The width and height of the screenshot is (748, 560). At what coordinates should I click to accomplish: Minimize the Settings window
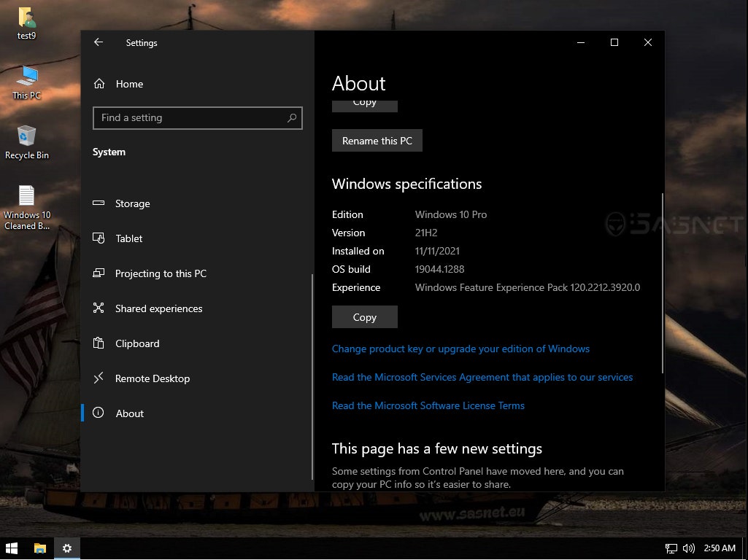coord(581,42)
